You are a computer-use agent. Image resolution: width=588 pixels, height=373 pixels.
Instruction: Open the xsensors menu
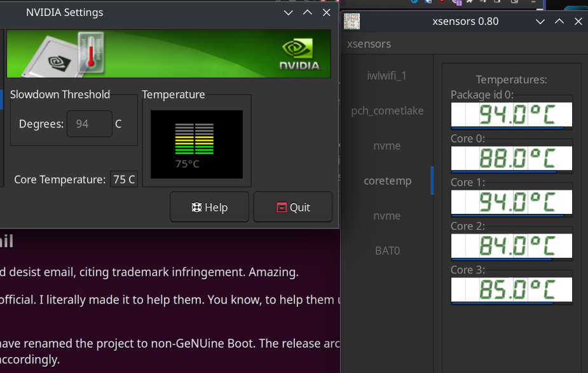coord(369,44)
